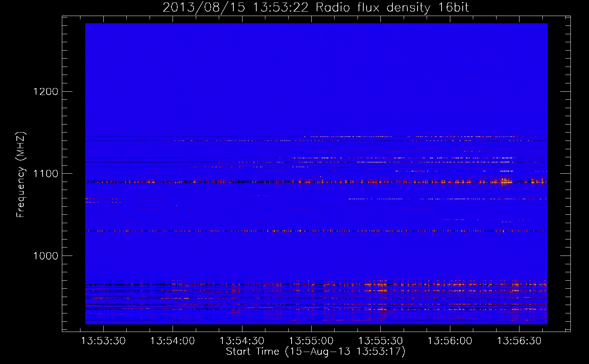Click the 13:55:30 time tick label
Screen dimensions: 589x364
381,341
